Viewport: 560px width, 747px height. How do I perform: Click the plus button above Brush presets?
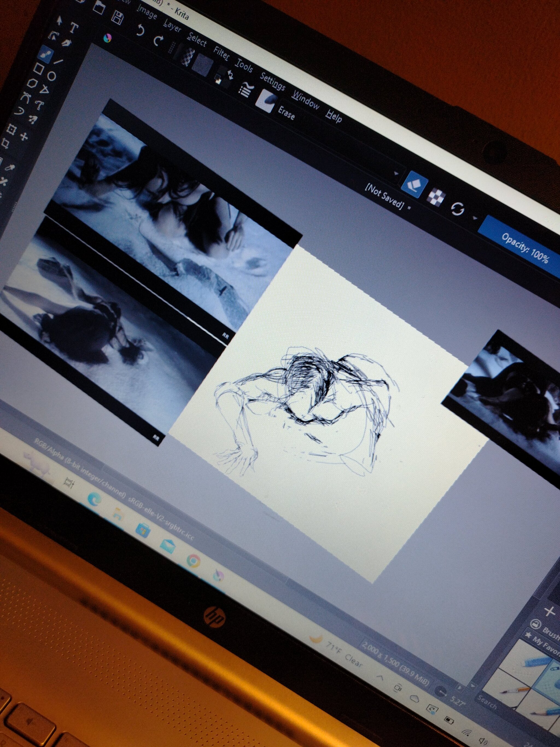tap(550, 611)
